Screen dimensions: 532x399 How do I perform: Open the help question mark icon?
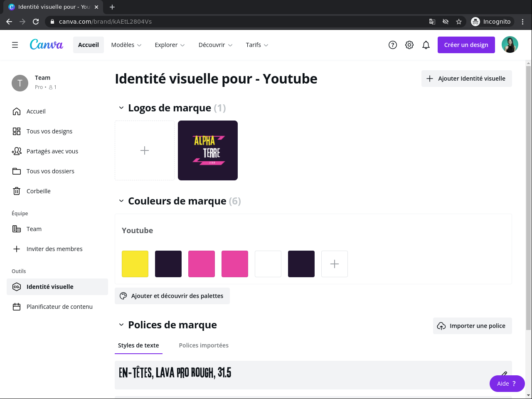(x=393, y=45)
